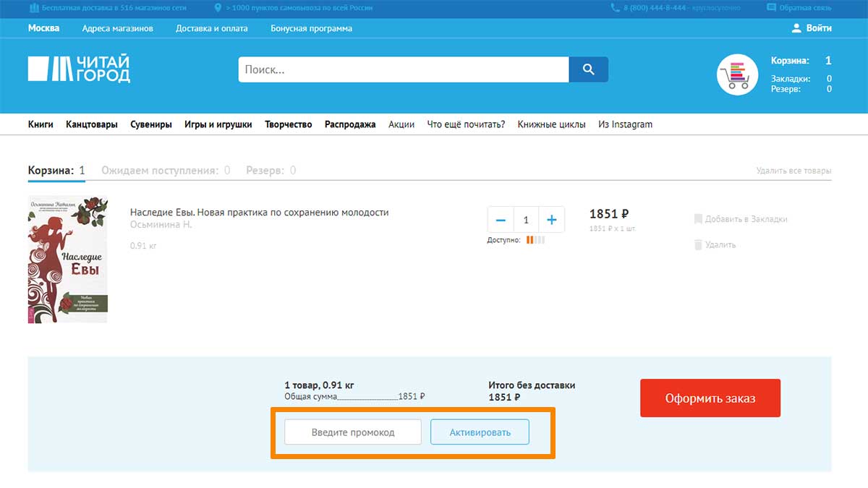
Task: Click the Активировать promo button
Action: [x=480, y=432]
